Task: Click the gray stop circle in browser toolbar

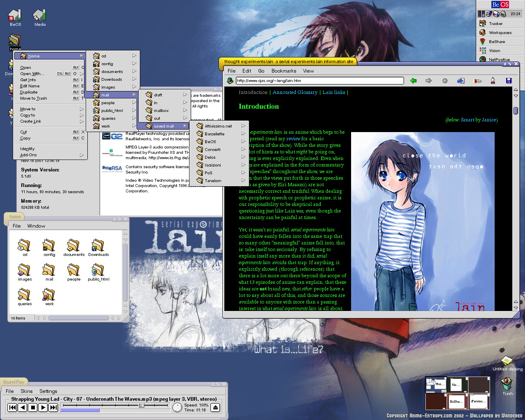Action: pos(445,81)
